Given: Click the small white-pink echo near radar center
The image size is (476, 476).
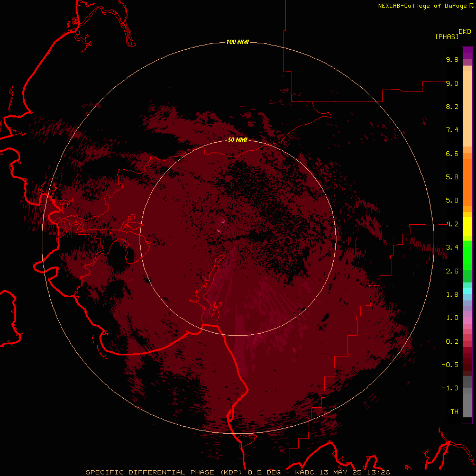Looking at the screenshot, I should point(219,231).
